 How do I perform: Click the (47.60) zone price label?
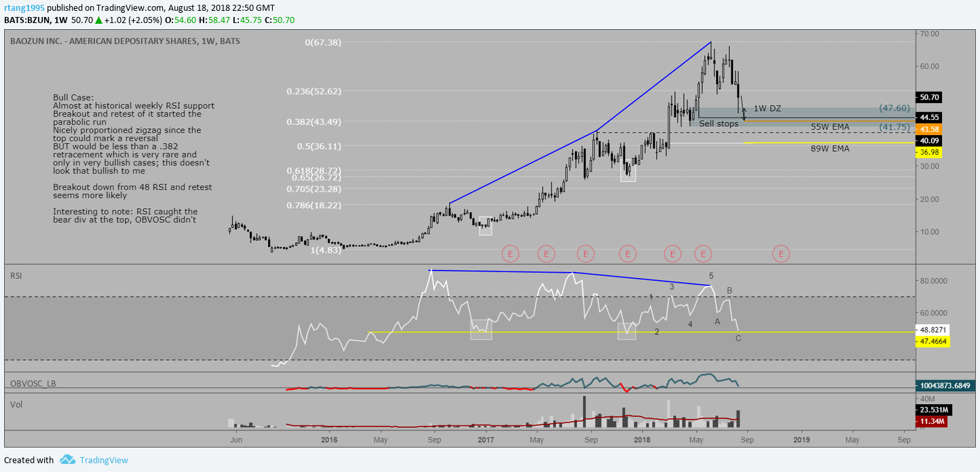pos(894,108)
